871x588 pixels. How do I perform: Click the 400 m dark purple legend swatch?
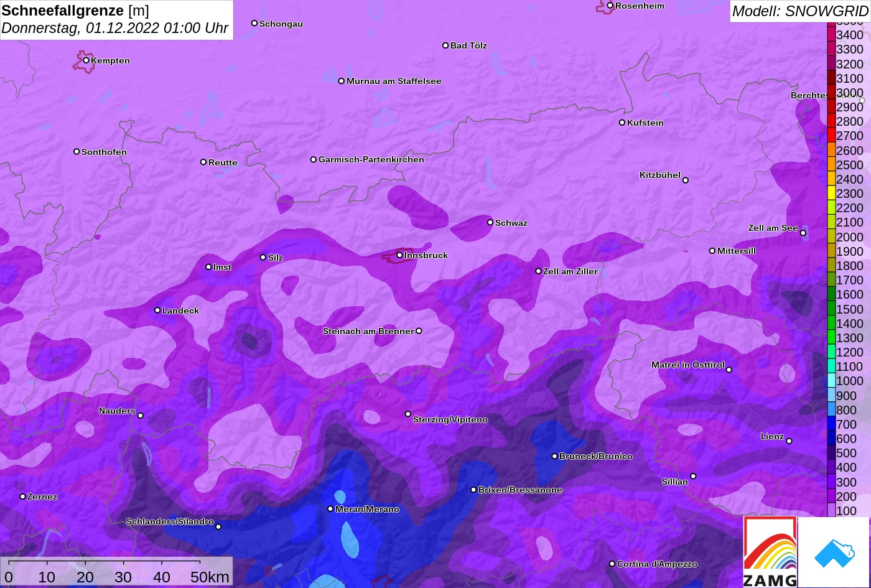point(831,467)
